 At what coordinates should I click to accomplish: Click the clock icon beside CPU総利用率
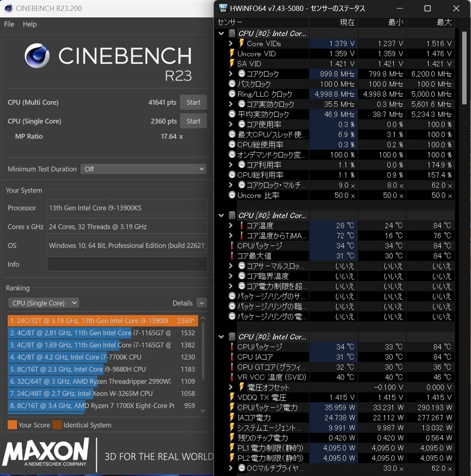(232, 175)
